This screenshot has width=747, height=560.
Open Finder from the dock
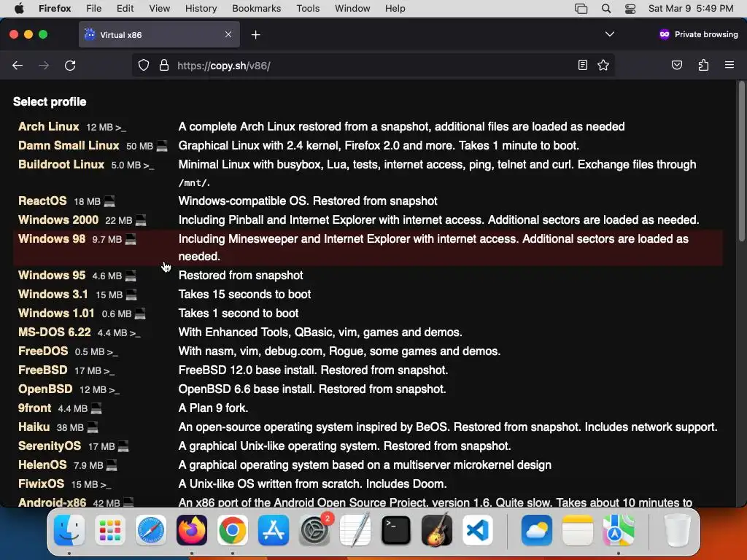pyautogui.click(x=69, y=530)
